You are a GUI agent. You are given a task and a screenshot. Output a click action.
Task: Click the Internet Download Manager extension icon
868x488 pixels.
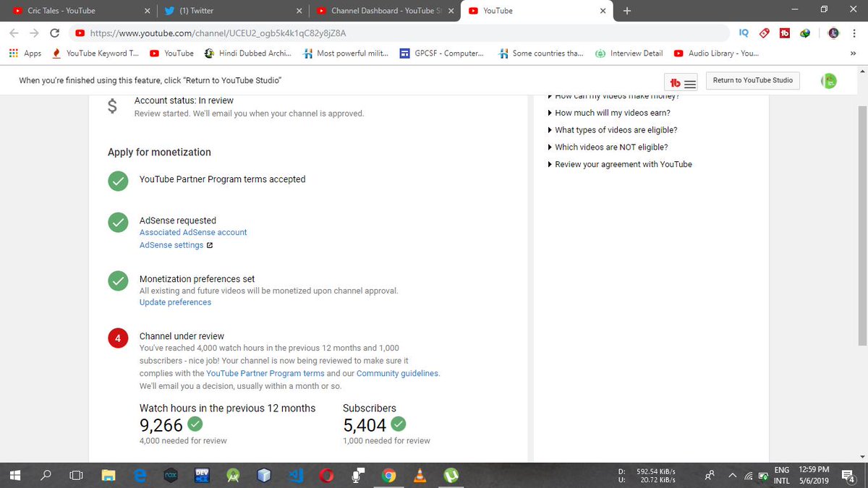(x=805, y=33)
